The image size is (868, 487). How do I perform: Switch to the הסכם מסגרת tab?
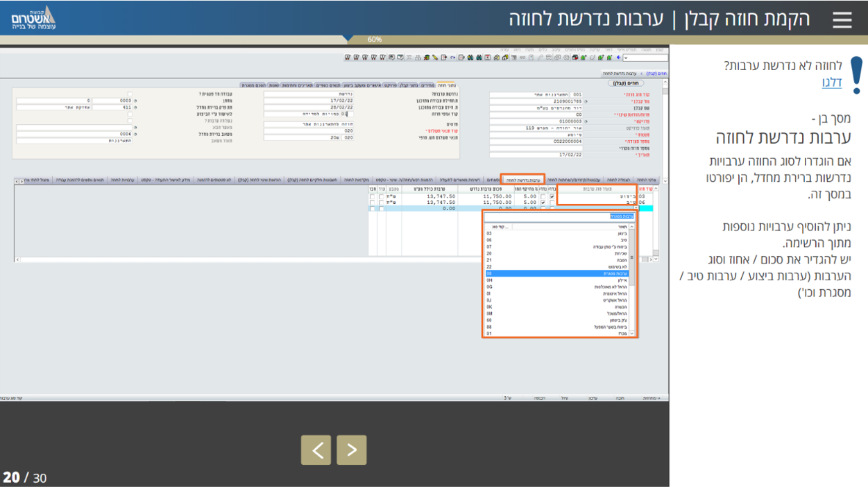coord(253,85)
